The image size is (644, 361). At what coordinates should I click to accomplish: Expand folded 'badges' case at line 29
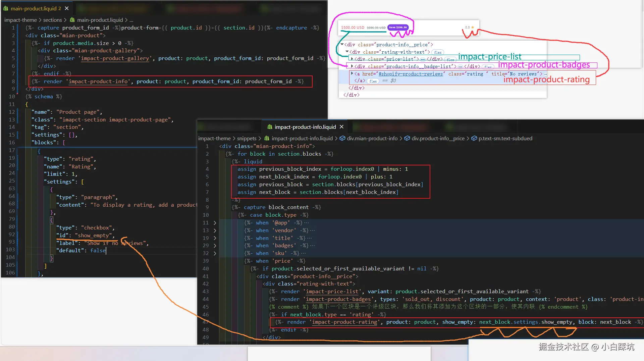215,246
